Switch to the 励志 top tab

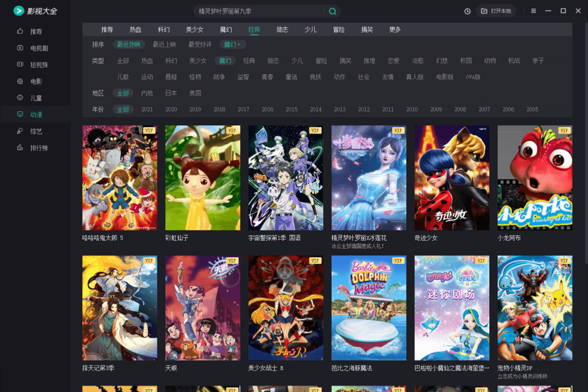coord(282,29)
